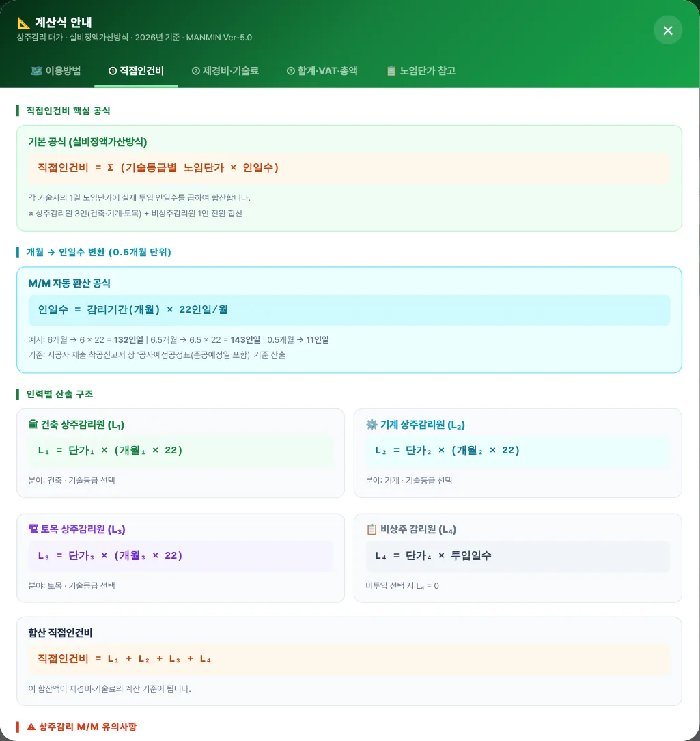Close the 계산식 안내 dialog
The height and width of the screenshot is (741, 700).
click(667, 31)
